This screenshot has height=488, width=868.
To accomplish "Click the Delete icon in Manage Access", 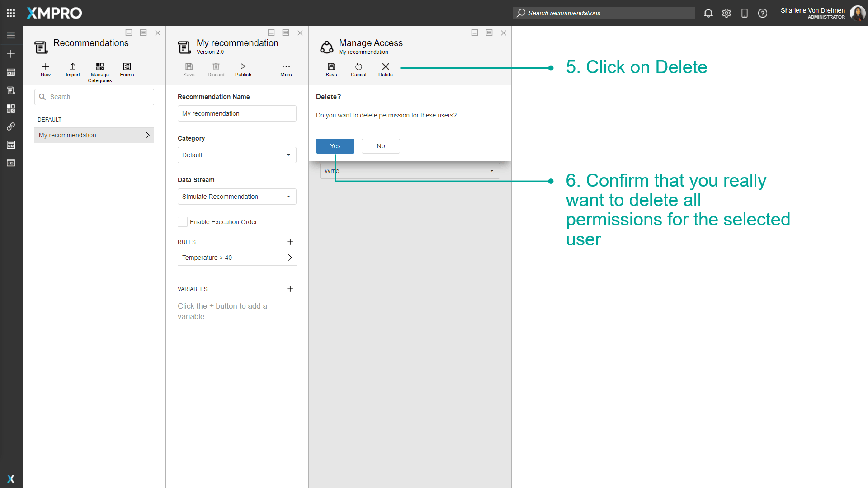I will [x=385, y=69].
